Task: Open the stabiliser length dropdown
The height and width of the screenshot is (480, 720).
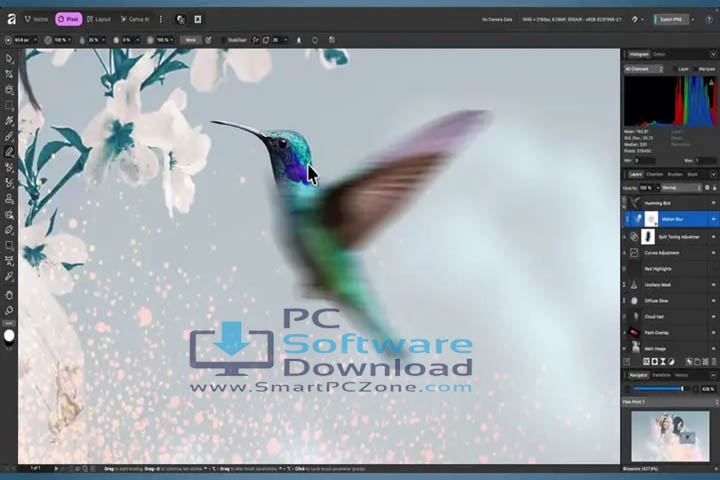Action: coord(286,40)
